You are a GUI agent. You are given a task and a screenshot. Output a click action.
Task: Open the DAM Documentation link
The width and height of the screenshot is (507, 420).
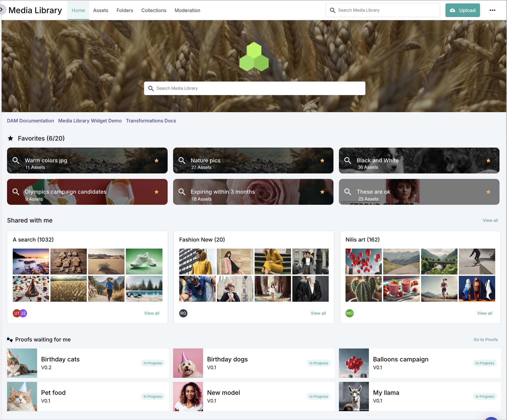click(30, 121)
